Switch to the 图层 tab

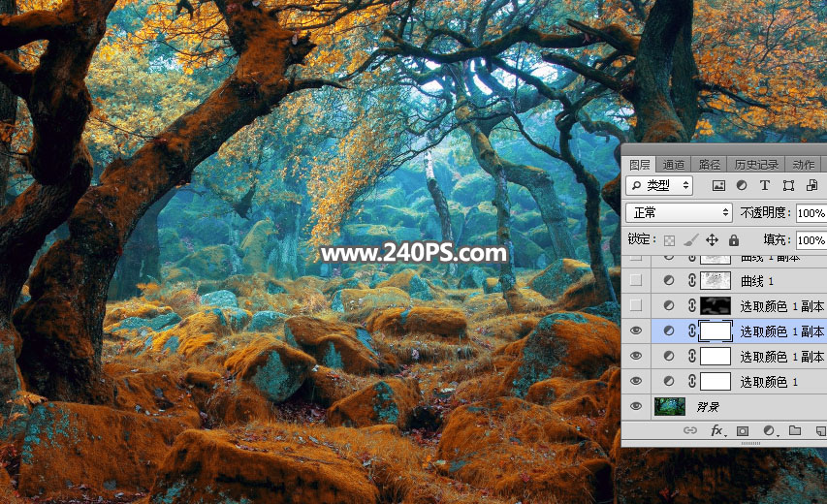click(x=639, y=165)
